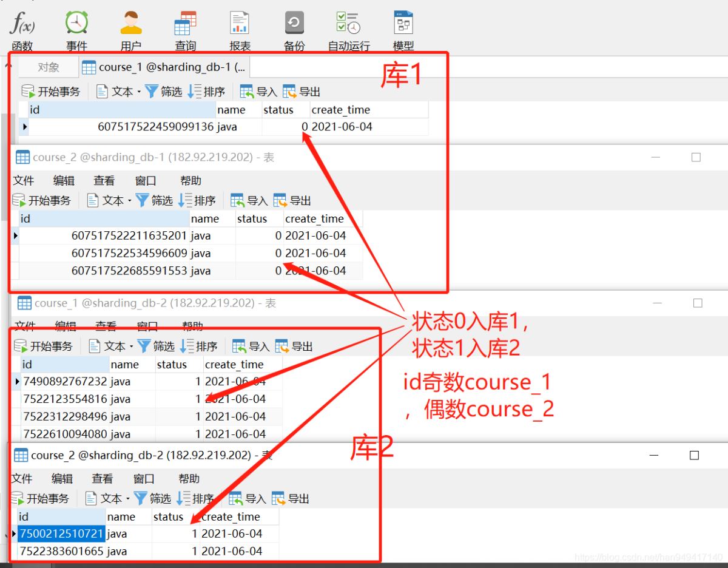Click 排序 in course_2 sharding_db-1 window
The image size is (728, 568).
click(x=197, y=201)
